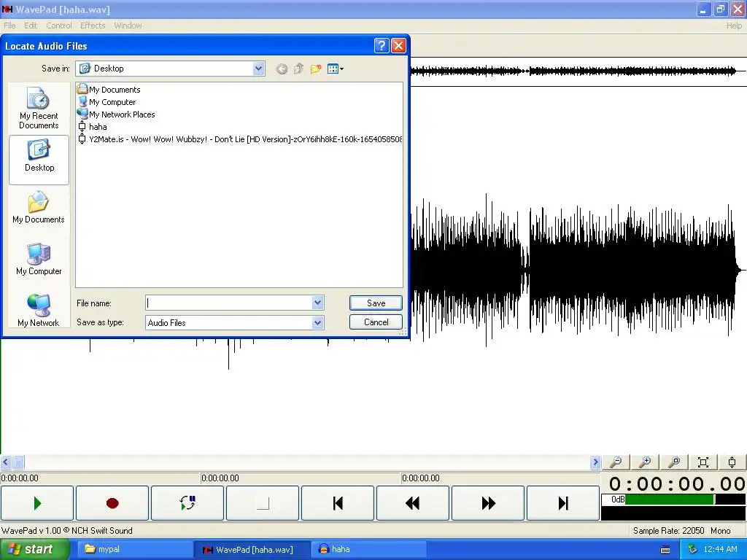
Task: Click into the File name text field
Action: (228, 303)
